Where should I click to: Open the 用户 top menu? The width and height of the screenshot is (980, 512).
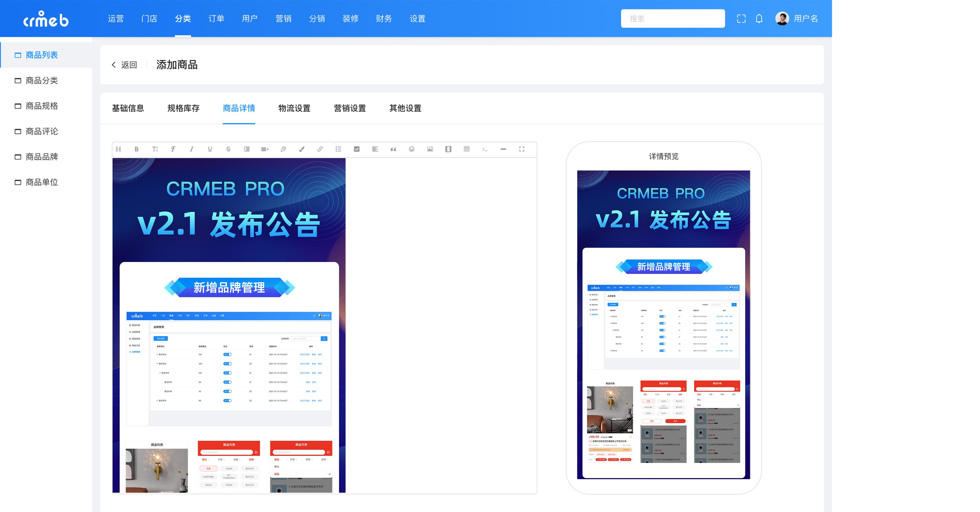pos(250,19)
